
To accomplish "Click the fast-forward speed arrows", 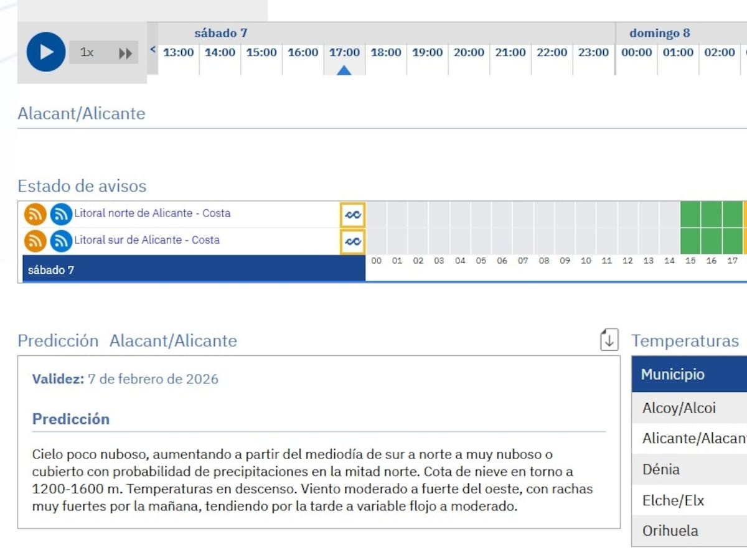I will click(x=126, y=53).
